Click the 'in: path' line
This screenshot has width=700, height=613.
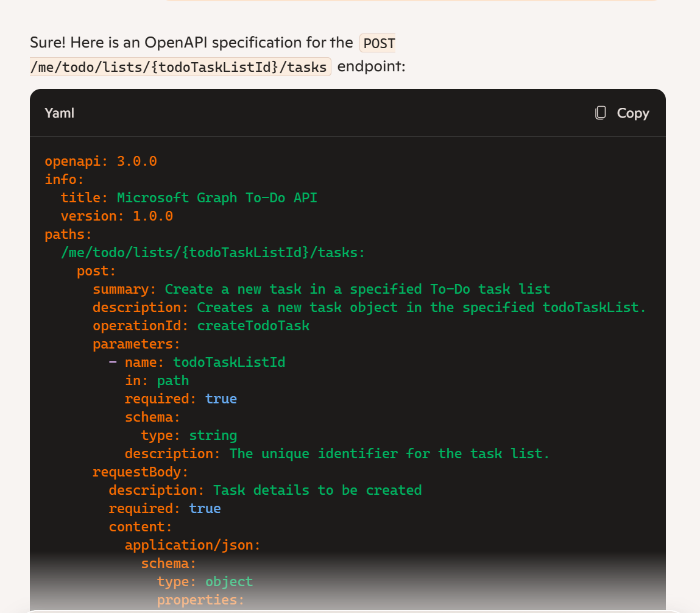click(157, 380)
